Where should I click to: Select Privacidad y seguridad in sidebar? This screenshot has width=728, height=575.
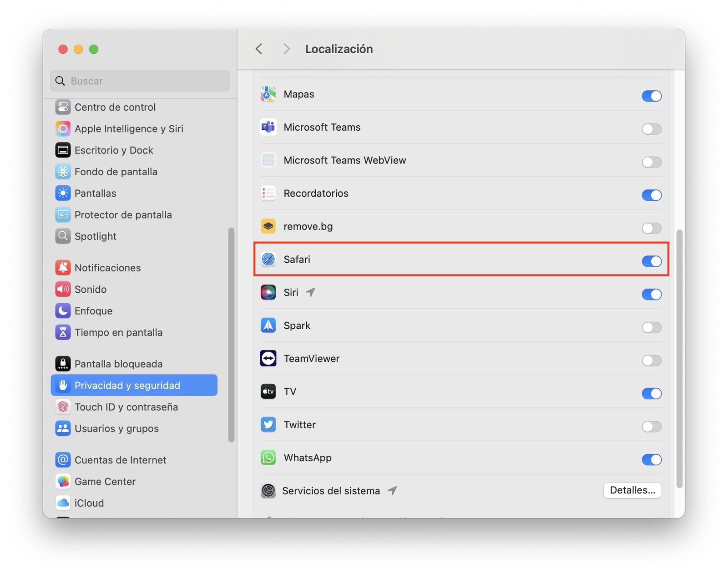tap(134, 385)
